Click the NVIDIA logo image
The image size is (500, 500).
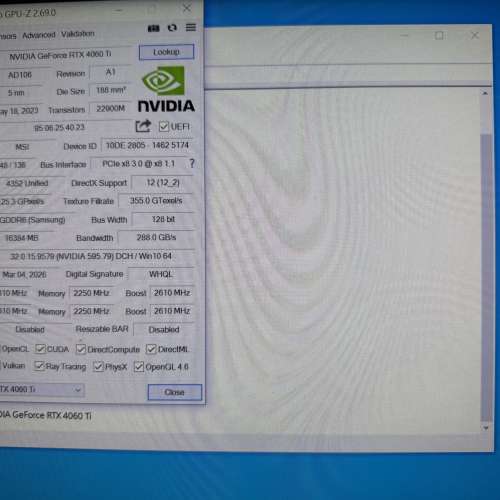(166, 89)
